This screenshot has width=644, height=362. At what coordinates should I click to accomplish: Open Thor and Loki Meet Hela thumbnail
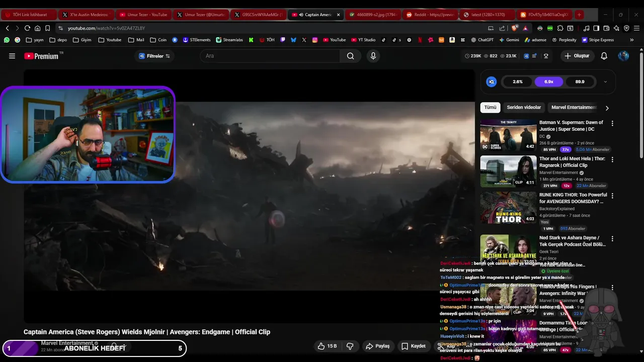point(508,171)
